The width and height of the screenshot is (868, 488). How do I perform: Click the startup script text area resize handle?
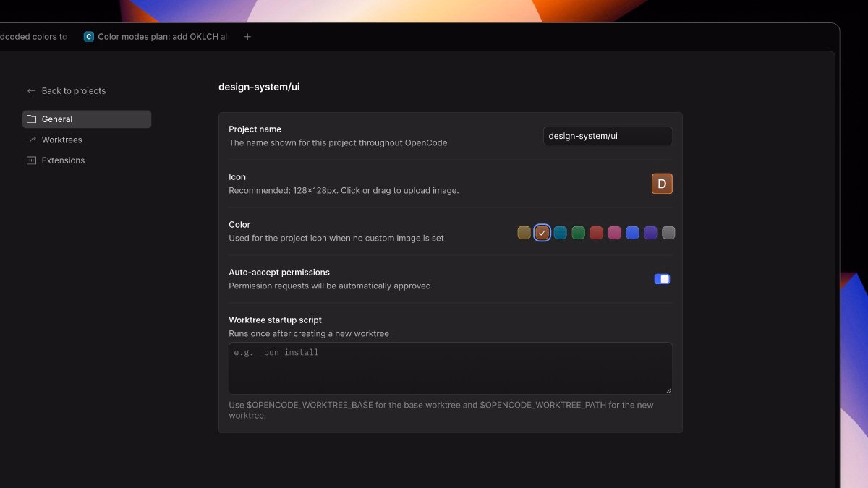click(668, 390)
